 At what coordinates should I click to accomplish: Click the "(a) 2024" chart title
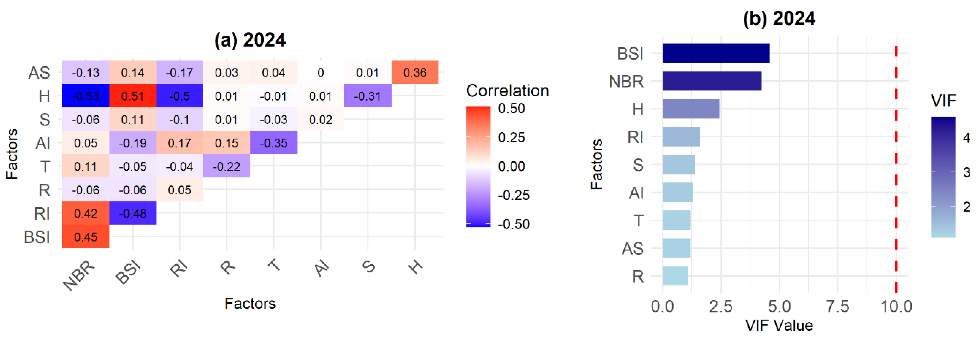pyautogui.click(x=250, y=40)
